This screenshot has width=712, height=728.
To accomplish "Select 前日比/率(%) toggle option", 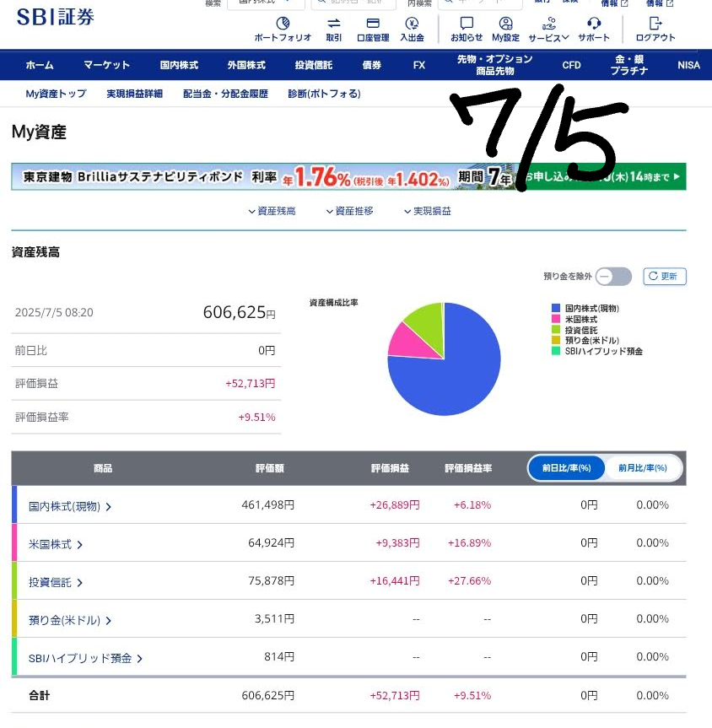I will [x=567, y=468].
